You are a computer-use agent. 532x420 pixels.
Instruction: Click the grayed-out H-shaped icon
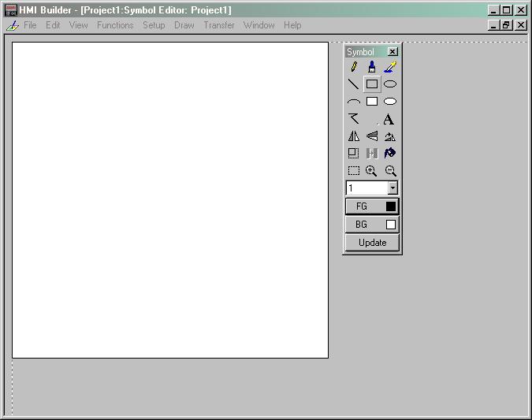pos(372,154)
